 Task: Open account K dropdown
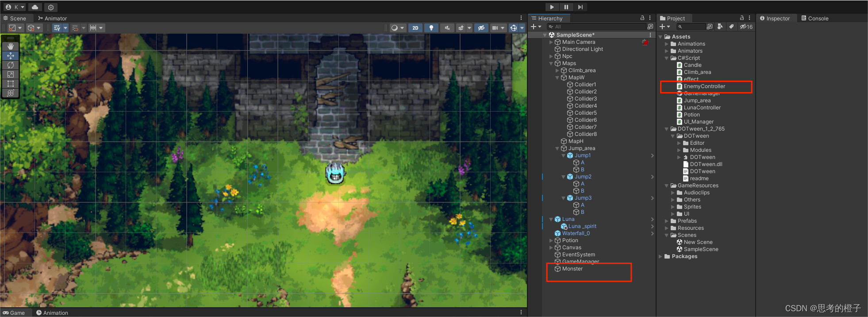(15, 7)
